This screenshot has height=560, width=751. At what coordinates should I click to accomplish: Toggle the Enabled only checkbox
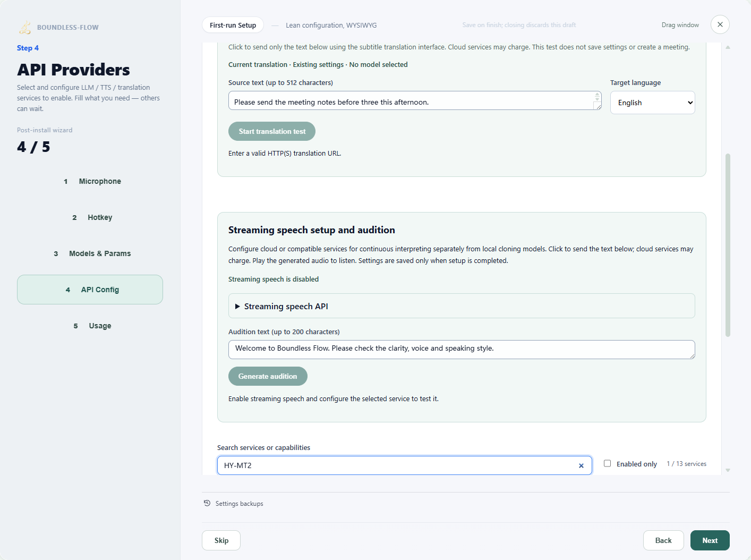pos(607,463)
